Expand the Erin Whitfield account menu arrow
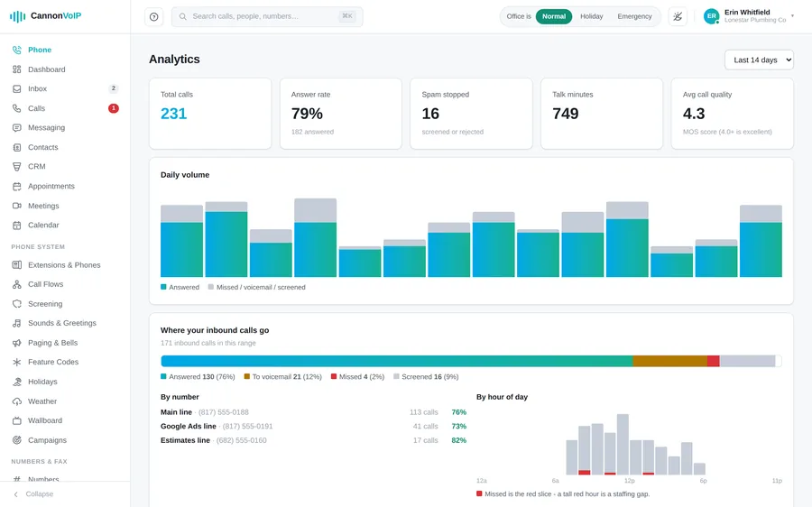This screenshot has height=507, width=812. [x=792, y=16]
